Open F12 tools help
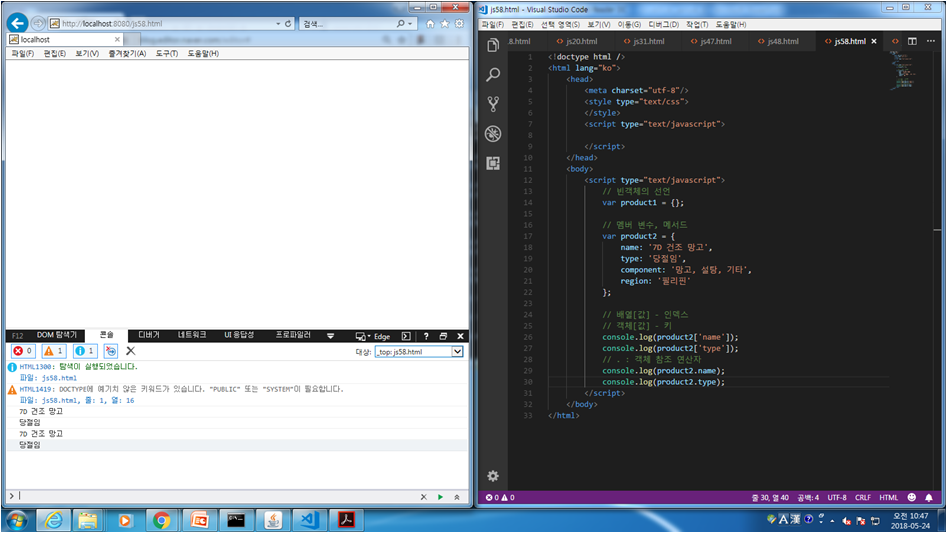The image size is (947, 533). 426,336
